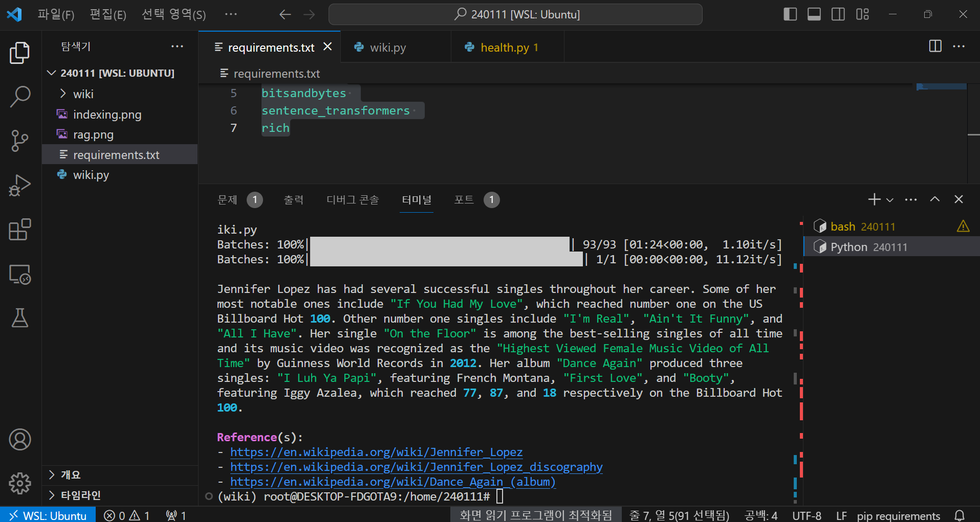The width and height of the screenshot is (980, 522).
Task: Open the Explorer view in activity bar
Action: pyautogui.click(x=20, y=53)
